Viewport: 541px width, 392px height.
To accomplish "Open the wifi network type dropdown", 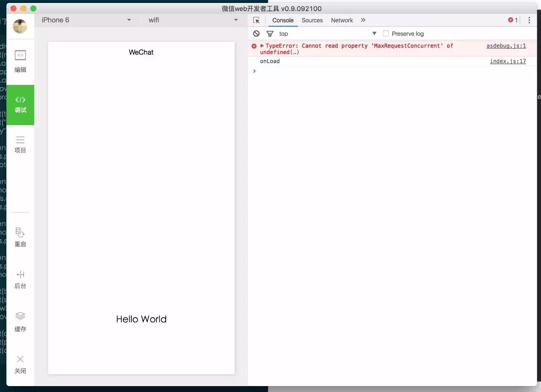I will click(x=194, y=20).
